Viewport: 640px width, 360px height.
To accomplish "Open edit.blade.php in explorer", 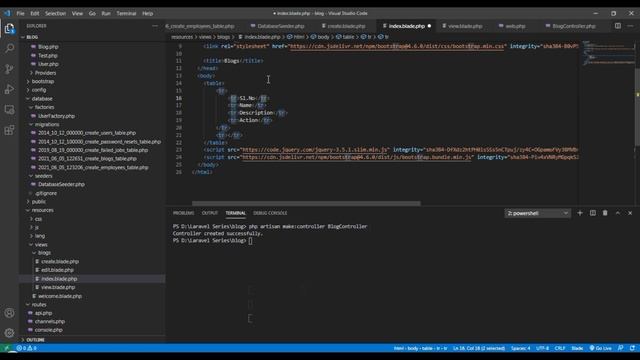I will point(57,270).
